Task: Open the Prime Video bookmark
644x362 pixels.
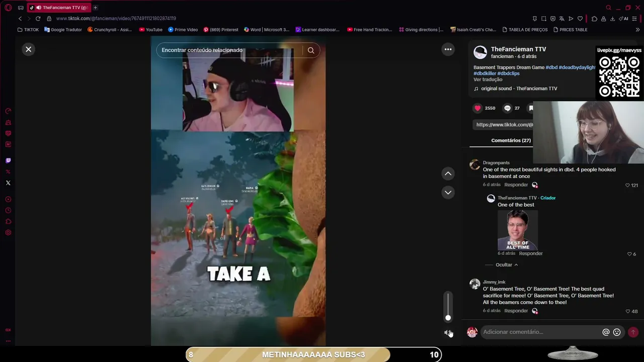Action: (x=183, y=30)
